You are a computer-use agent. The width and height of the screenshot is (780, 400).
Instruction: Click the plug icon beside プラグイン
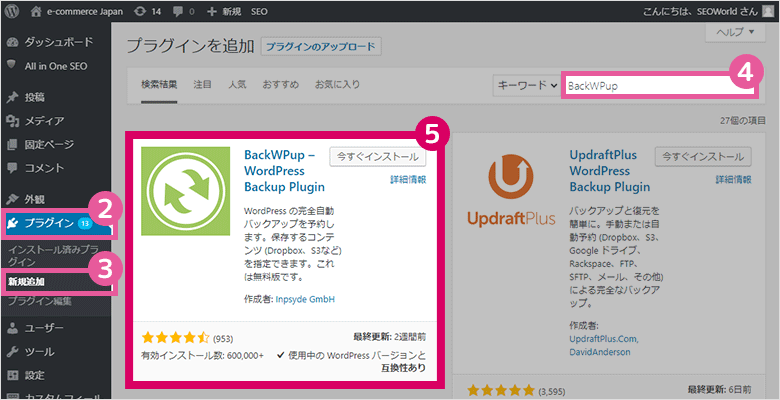(x=13, y=223)
